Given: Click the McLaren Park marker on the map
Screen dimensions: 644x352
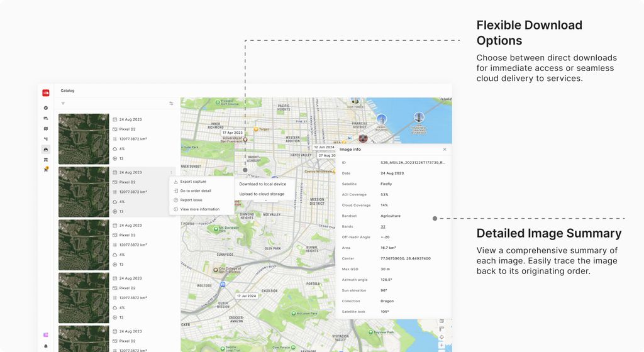Looking at the screenshot, I should tap(293, 313).
